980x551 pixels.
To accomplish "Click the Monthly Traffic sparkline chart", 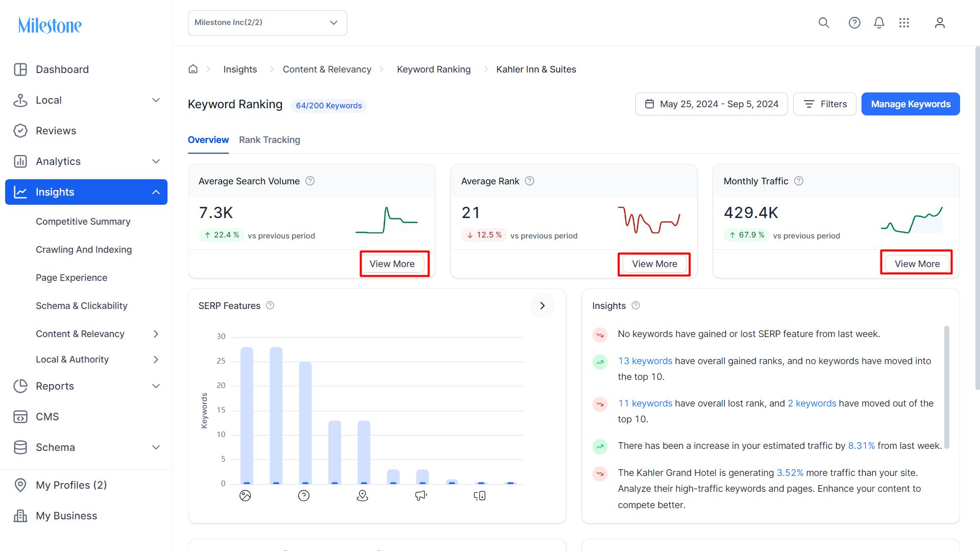I will point(912,220).
